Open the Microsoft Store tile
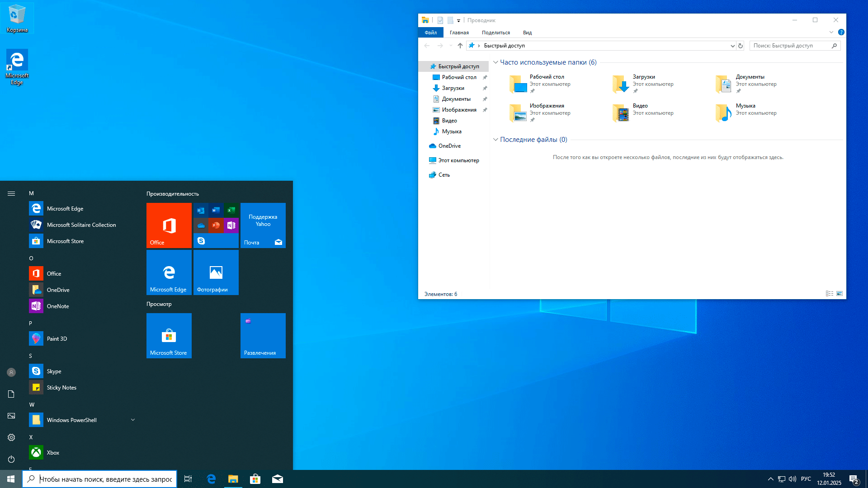 [x=169, y=335]
